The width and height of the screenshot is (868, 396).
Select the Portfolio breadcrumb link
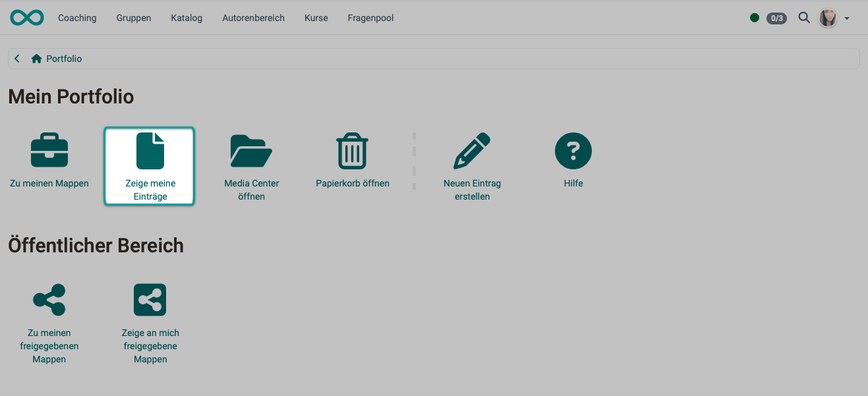point(64,59)
